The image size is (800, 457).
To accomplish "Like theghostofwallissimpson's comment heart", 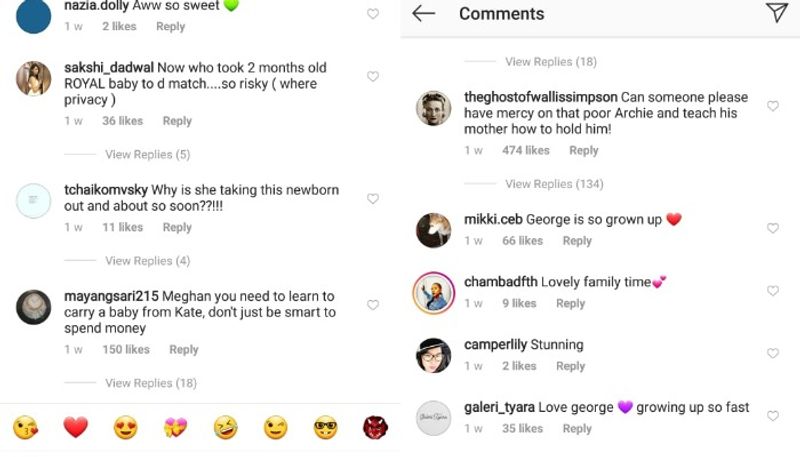I will point(773,106).
